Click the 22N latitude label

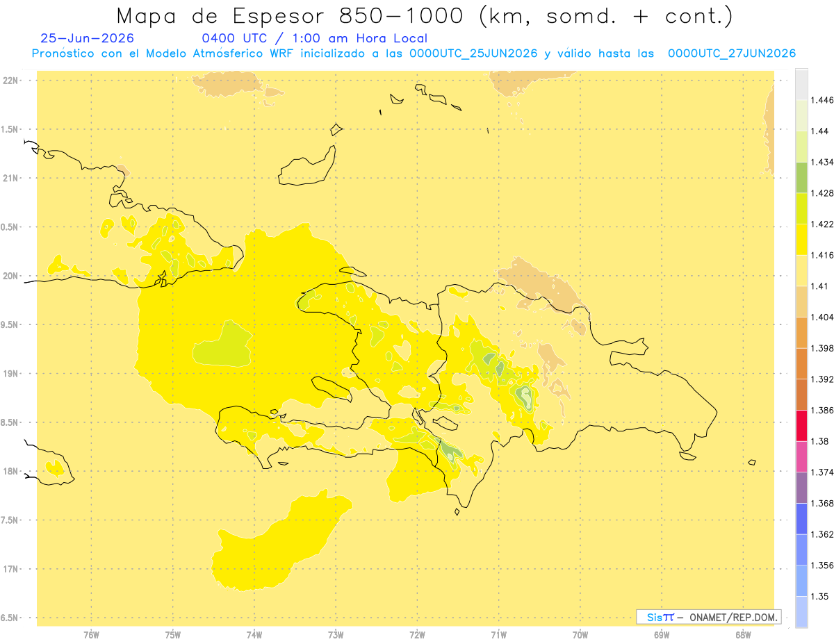(10, 81)
